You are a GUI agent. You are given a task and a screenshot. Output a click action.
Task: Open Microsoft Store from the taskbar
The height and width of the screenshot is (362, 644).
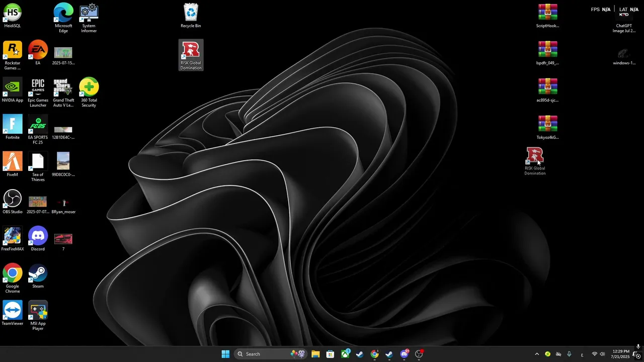tap(330, 354)
